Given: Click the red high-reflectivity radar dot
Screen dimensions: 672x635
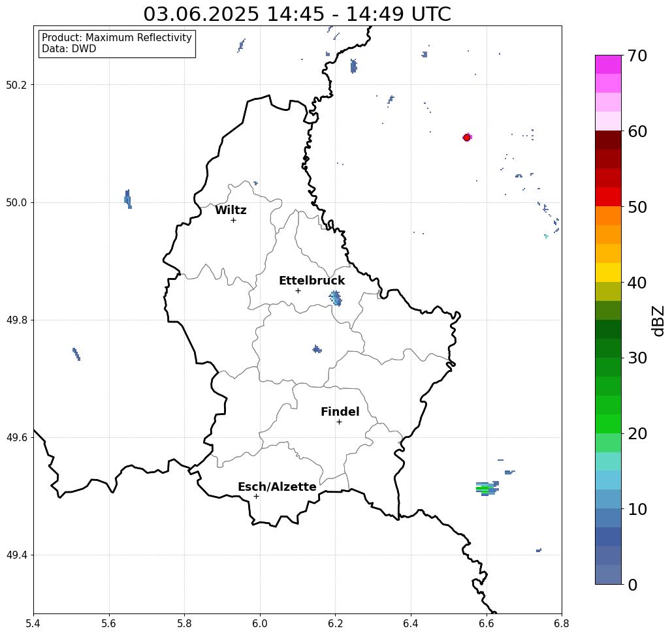Looking at the screenshot, I should 467,138.
